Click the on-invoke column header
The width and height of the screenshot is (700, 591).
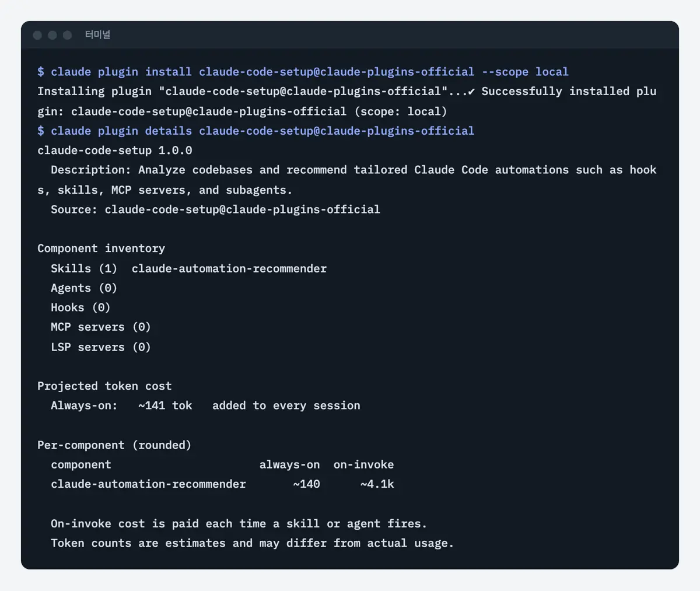pyautogui.click(x=364, y=465)
